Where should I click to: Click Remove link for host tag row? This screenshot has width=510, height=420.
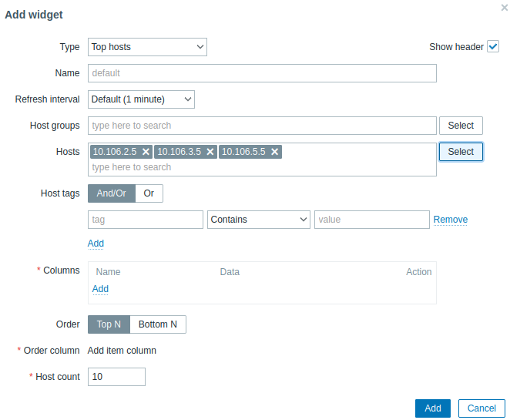(451, 220)
